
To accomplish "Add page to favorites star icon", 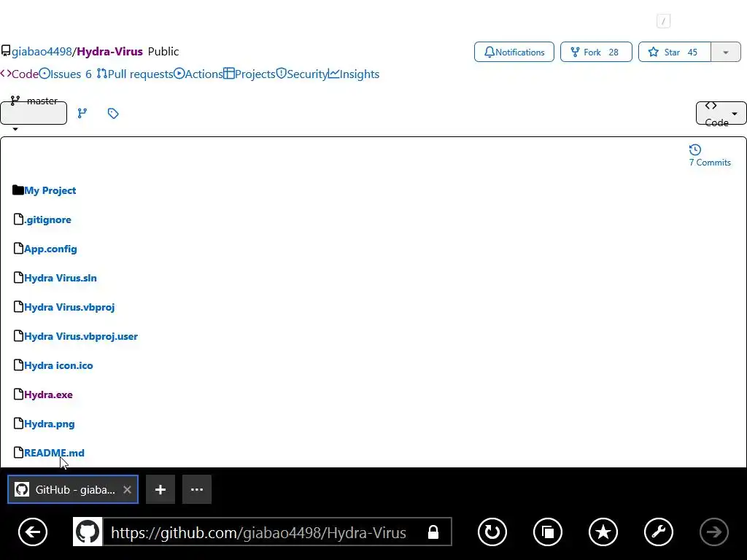I will point(603,532).
